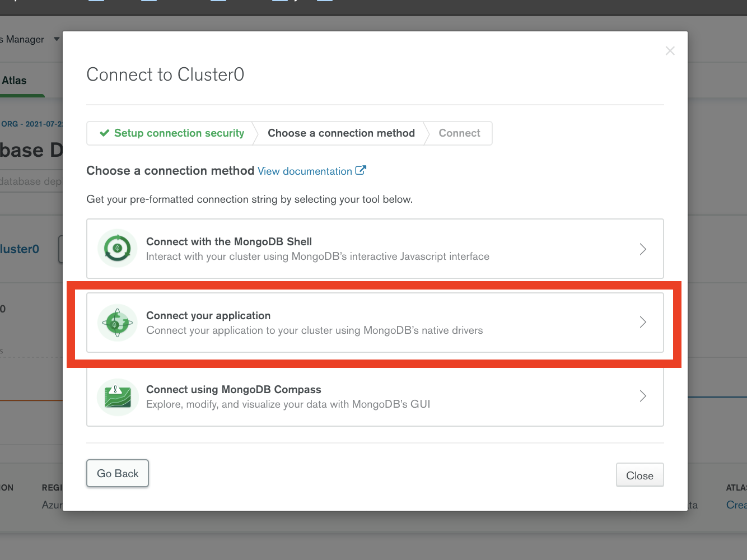Screen dimensions: 747x560
Task: Choose Connect your application title
Action: coord(208,315)
